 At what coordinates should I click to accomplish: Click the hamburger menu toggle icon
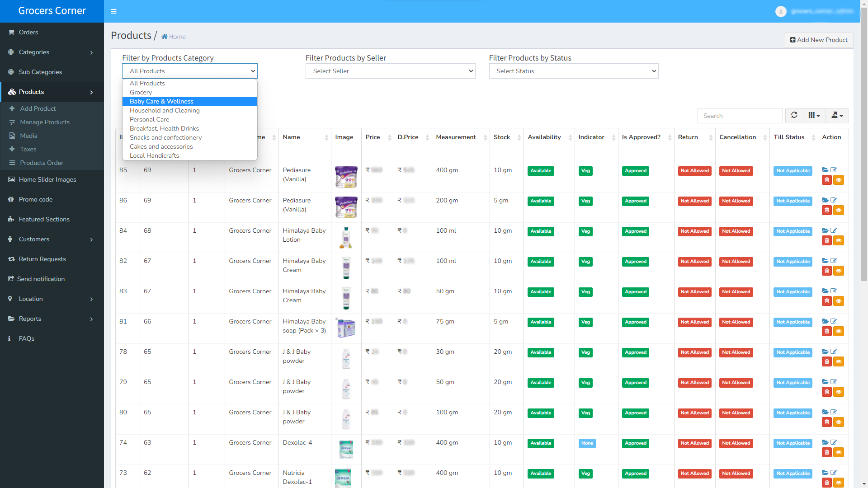click(x=113, y=11)
